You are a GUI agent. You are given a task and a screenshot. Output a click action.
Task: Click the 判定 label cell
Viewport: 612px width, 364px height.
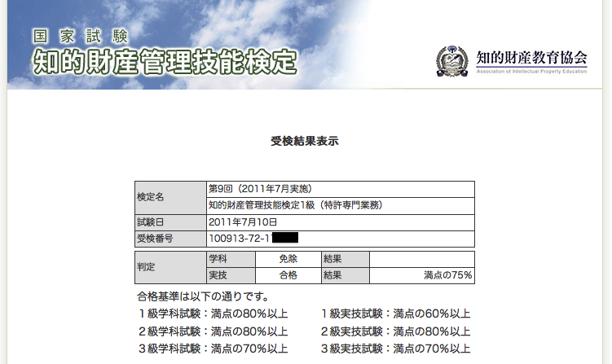170,267
